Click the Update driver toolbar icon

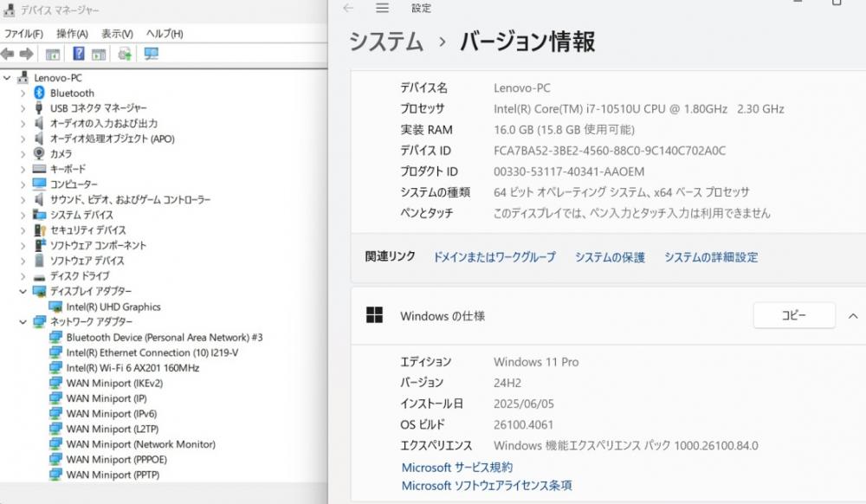click(125, 54)
